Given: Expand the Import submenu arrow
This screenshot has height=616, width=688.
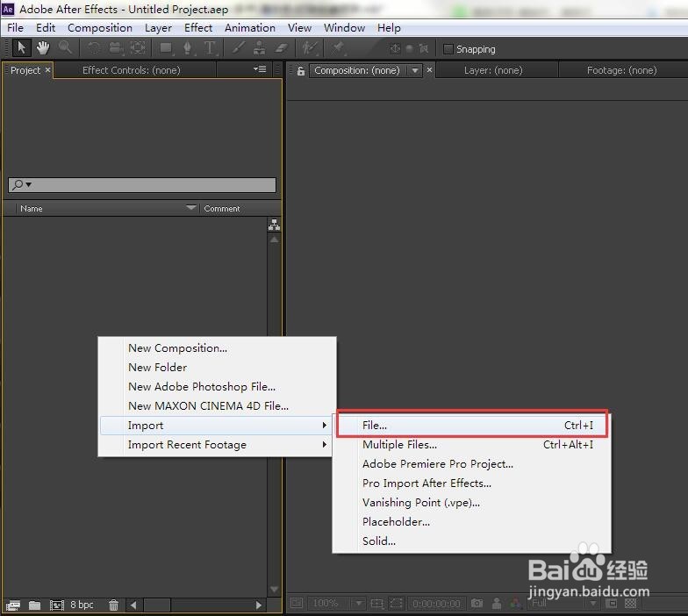Looking at the screenshot, I should tap(325, 425).
